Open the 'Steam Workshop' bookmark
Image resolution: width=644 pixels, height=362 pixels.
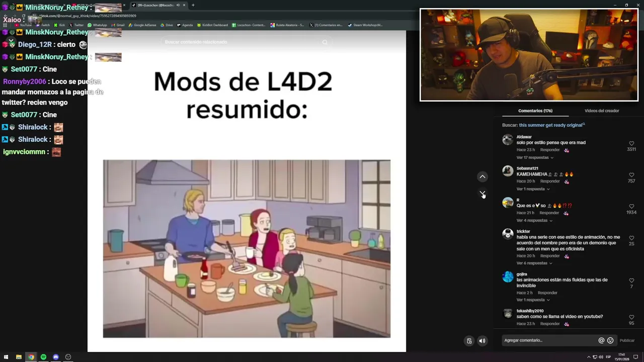(x=365, y=25)
